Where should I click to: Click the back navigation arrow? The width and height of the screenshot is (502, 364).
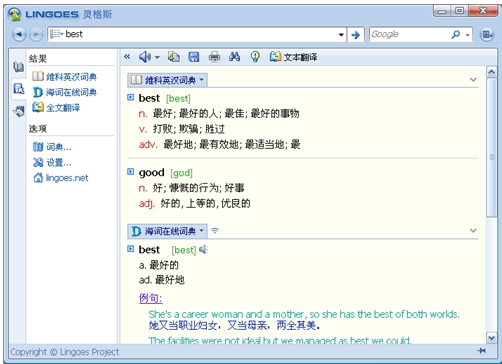click(x=19, y=34)
